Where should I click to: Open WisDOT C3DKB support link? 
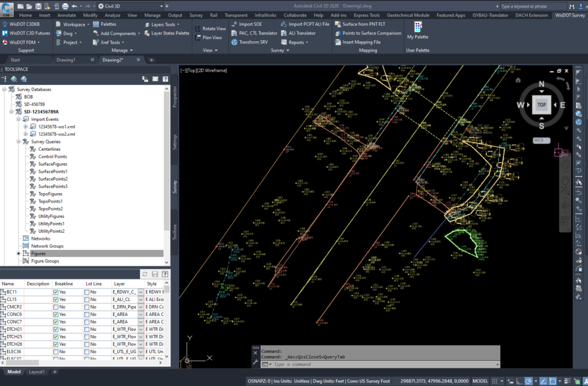click(x=21, y=24)
